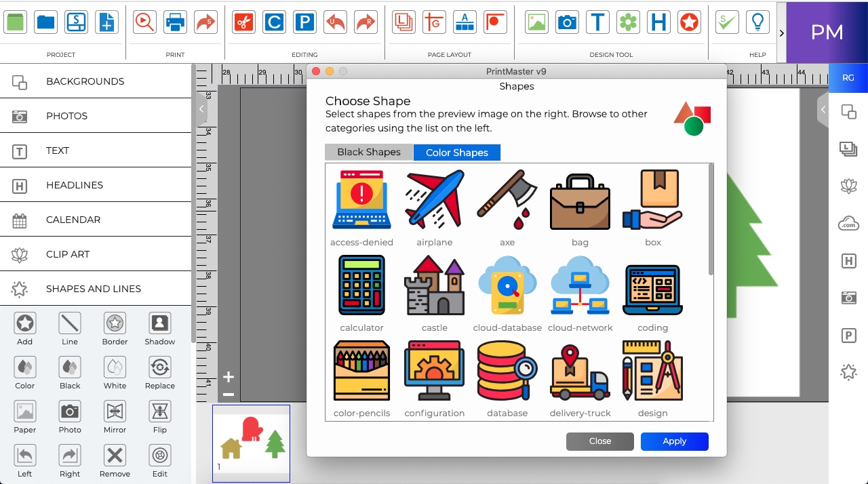Switch to the Black Shapes tab

(x=368, y=152)
